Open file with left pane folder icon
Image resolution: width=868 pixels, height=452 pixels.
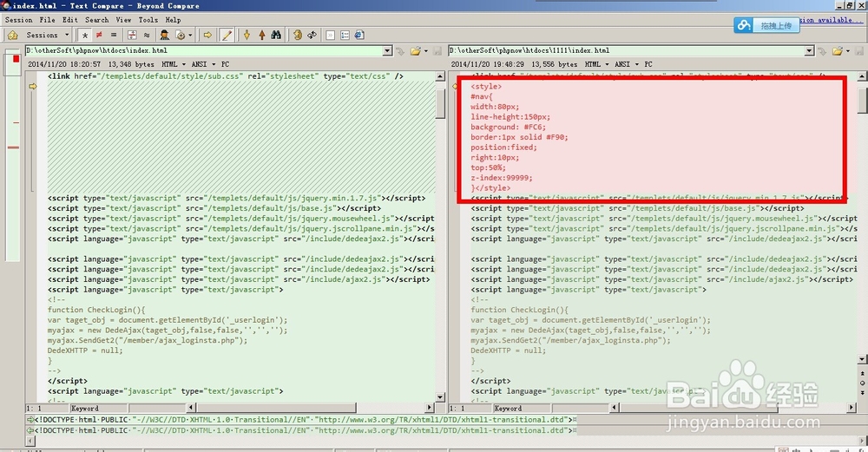415,51
